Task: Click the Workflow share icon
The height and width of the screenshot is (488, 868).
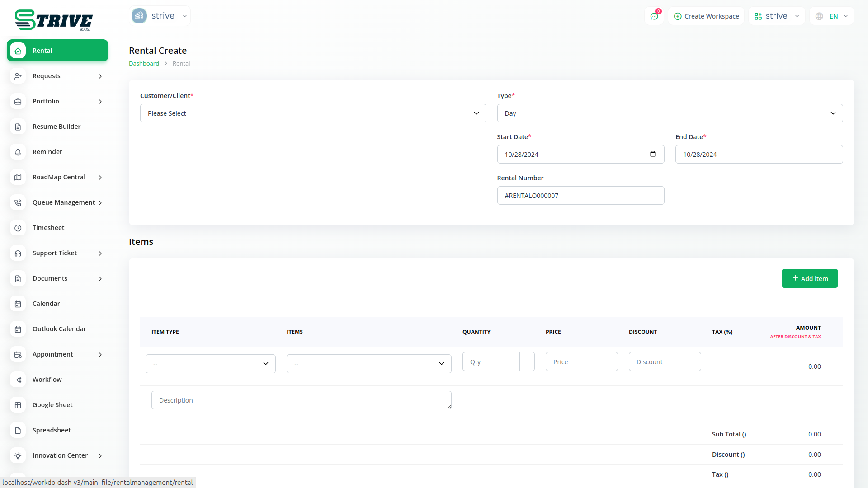Action: pyautogui.click(x=18, y=380)
